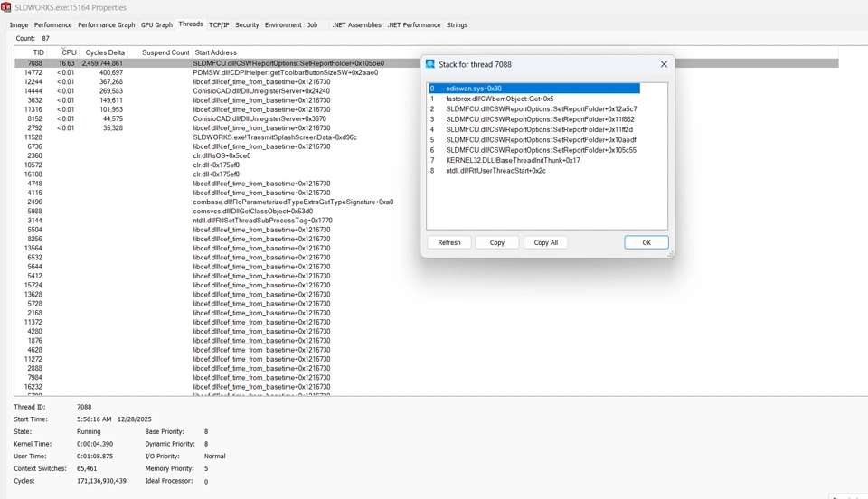Select thread 3144 ntdll.dll!RtlSetThreadSubProcessTag row

pyautogui.click(x=426, y=221)
